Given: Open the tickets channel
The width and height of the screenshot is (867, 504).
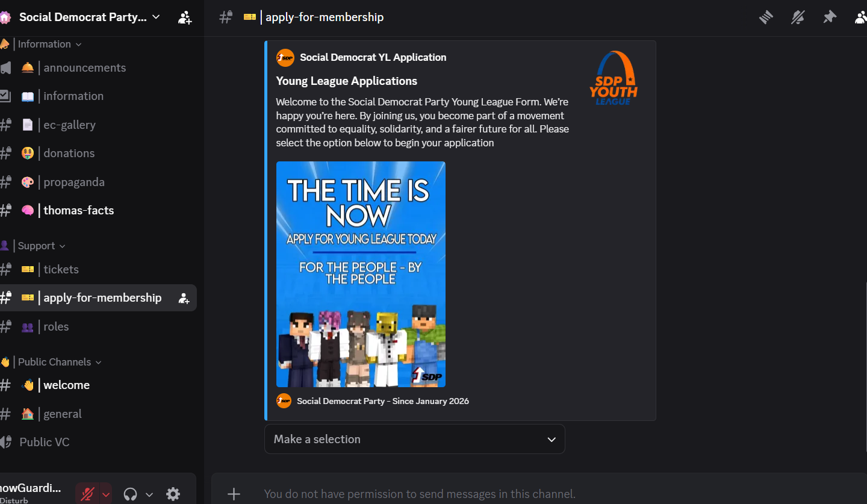Looking at the screenshot, I should pyautogui.click(x=61, y=269).
